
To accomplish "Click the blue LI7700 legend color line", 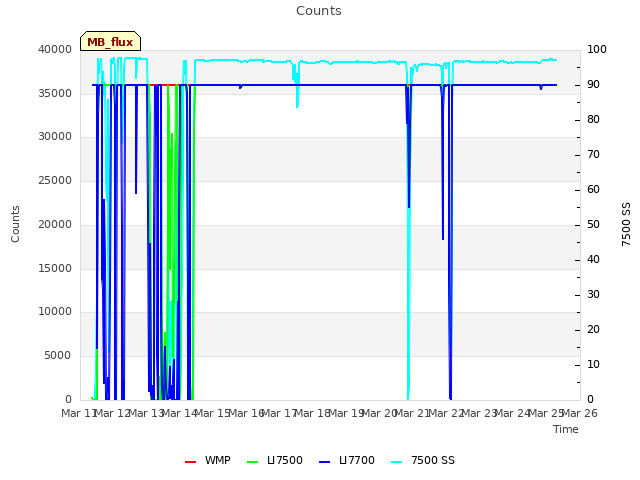I will point(324,462).
